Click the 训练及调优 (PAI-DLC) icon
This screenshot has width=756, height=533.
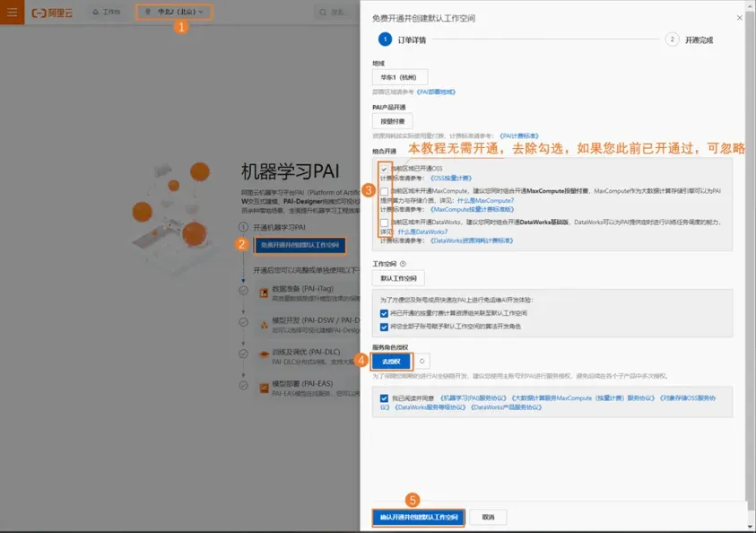pyautogui.click(x=264, y=353)
